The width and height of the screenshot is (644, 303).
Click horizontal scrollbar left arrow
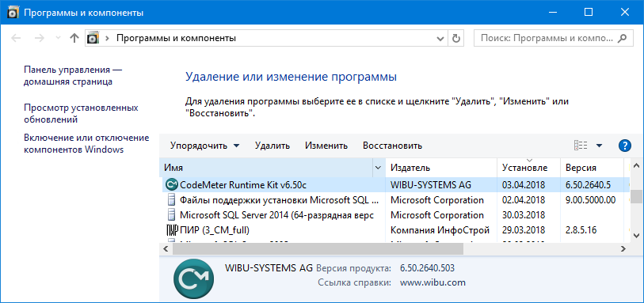pyautogui.click(x=166, y=248)
